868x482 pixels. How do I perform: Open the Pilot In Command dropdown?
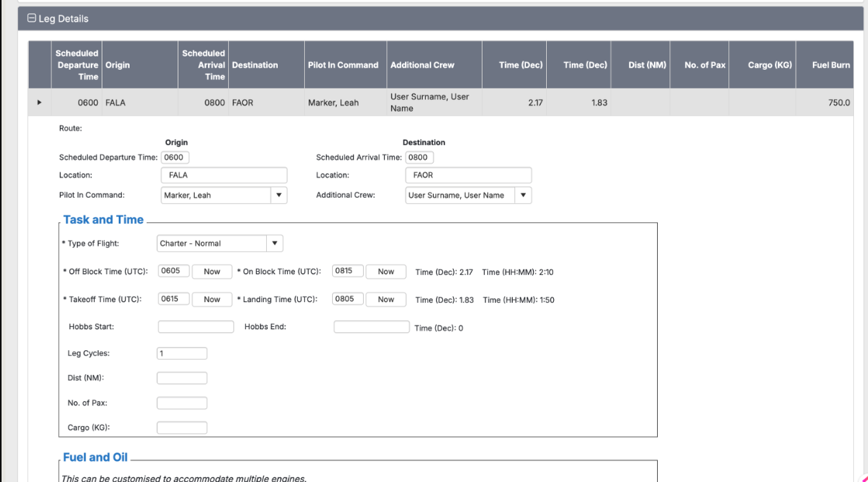coord(279,195)
